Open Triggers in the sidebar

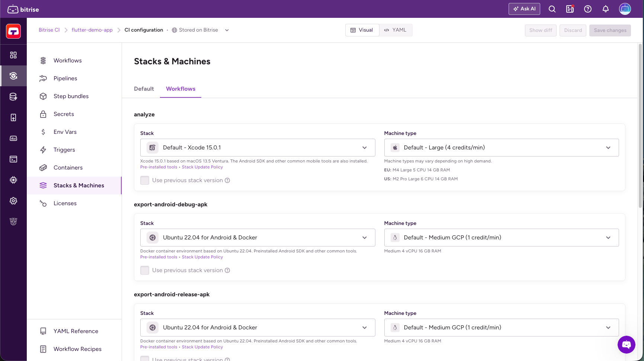[x=74, y=150]
